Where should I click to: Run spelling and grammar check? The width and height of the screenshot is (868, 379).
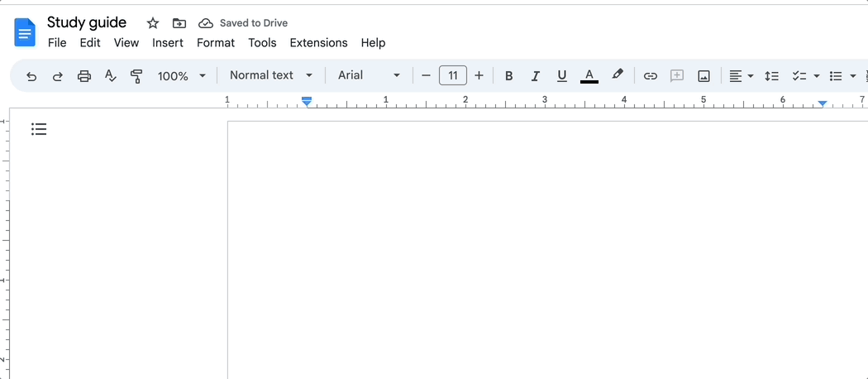tap(110, 76)
